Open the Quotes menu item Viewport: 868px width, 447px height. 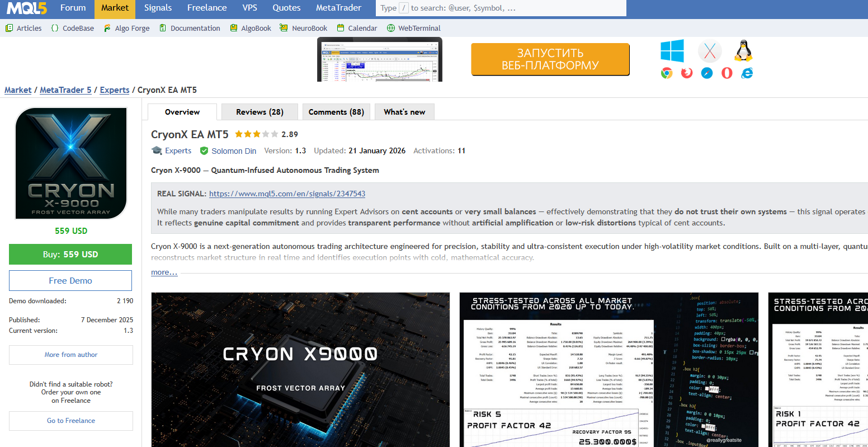[x=286, y=8]
